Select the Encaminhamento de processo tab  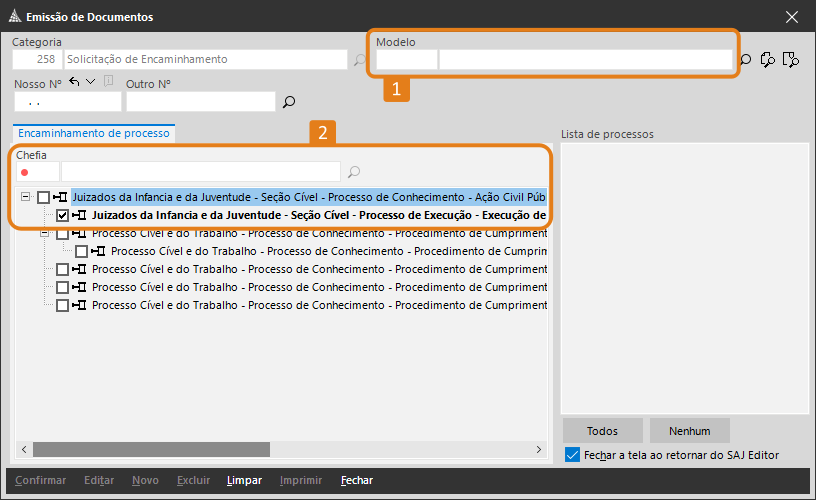[x=94, y=132]
